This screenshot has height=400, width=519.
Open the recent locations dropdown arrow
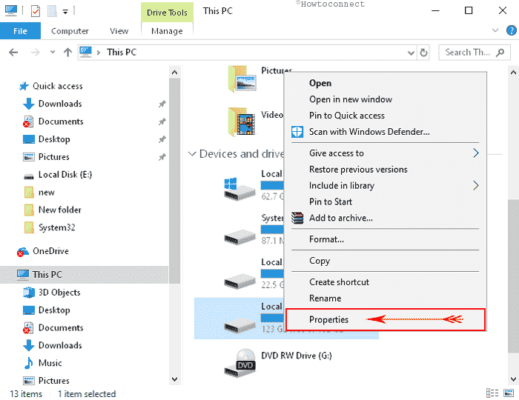click(52, 52)
